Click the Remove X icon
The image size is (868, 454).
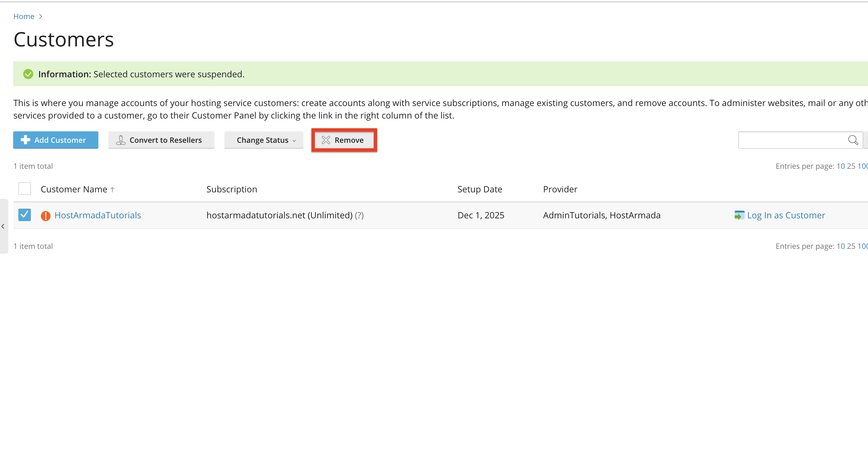tap(326, 140)
